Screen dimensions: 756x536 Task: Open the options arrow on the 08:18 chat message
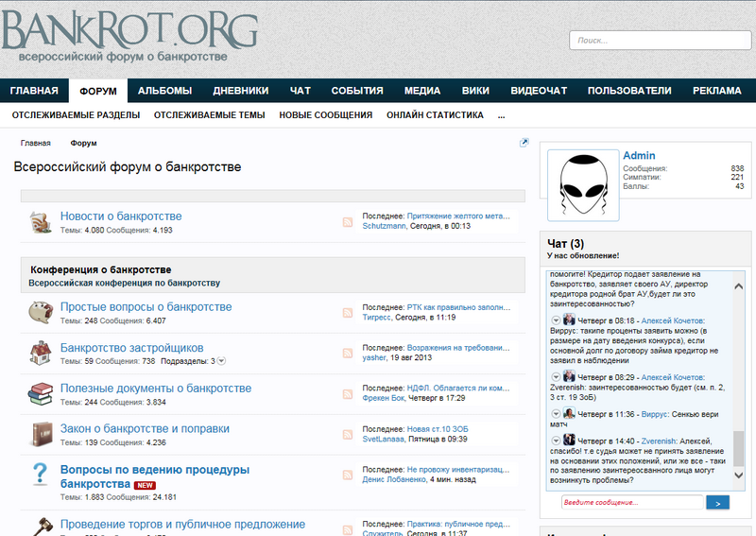556,320
